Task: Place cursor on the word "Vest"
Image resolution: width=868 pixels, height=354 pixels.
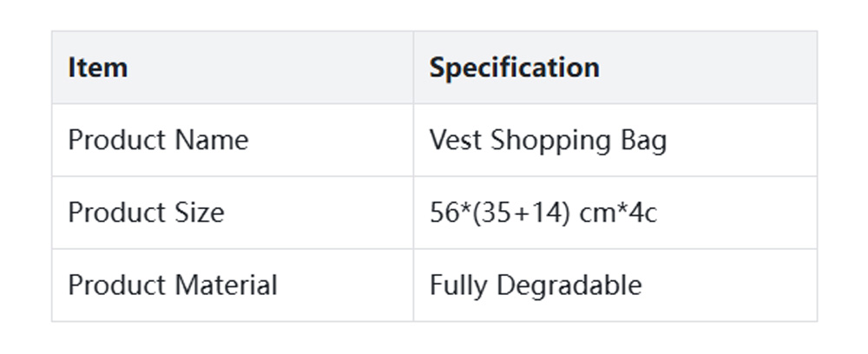Action: point(456,141)
